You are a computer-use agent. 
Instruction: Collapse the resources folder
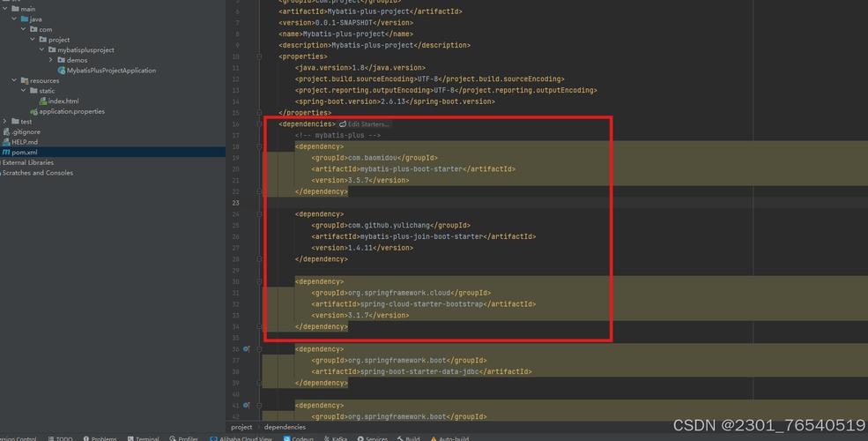(14, 80)
